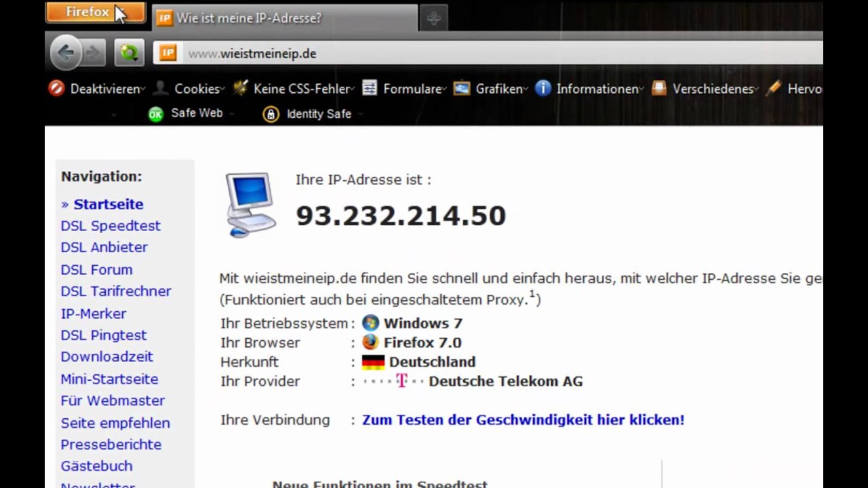Click the green OK Safe Web icon
The image size is (868, 488).
(x=156, y=114)
